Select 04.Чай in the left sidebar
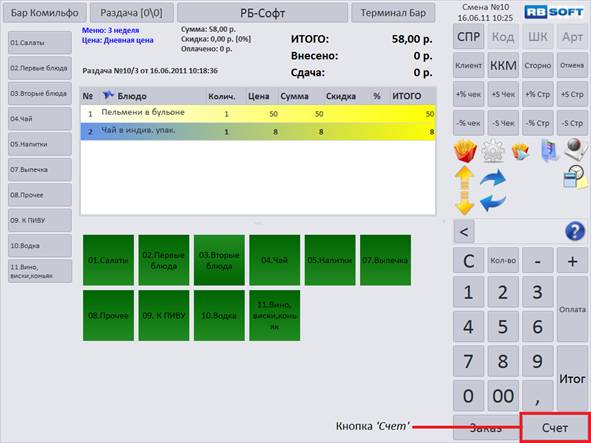The image size is (591, 443). (x=40, y=119)
